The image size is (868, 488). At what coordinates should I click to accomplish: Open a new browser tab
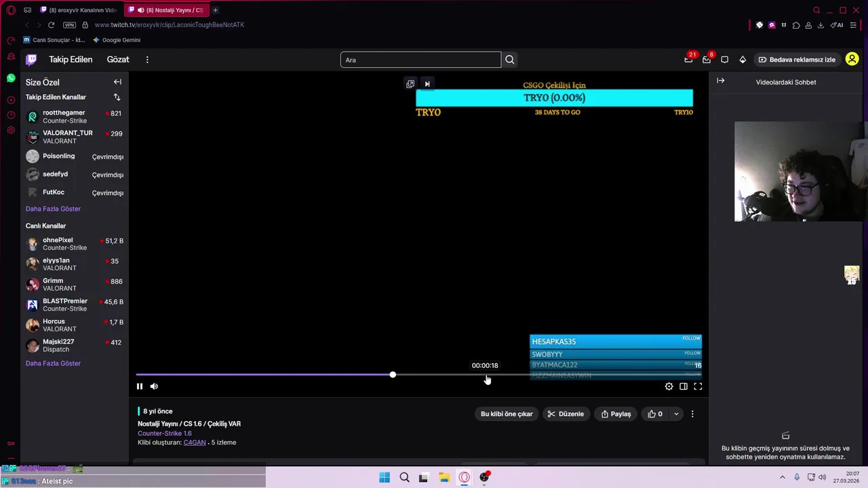click(216, 10)
